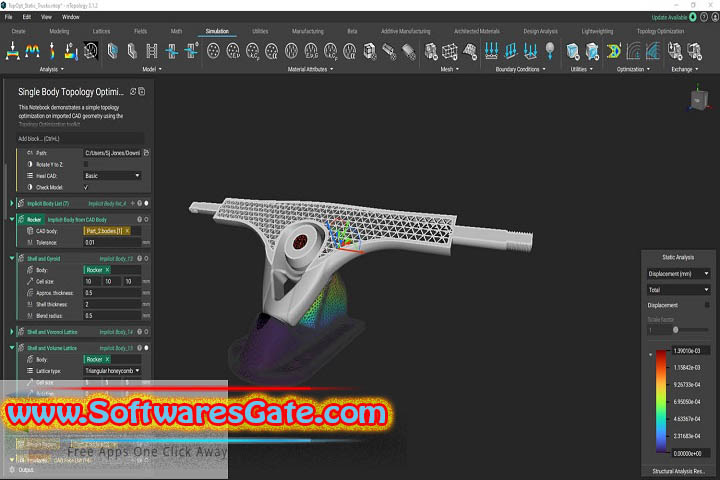Click the second Exchange group export icon
Viewport: 720px width, 480px height.
coord(694,51)
